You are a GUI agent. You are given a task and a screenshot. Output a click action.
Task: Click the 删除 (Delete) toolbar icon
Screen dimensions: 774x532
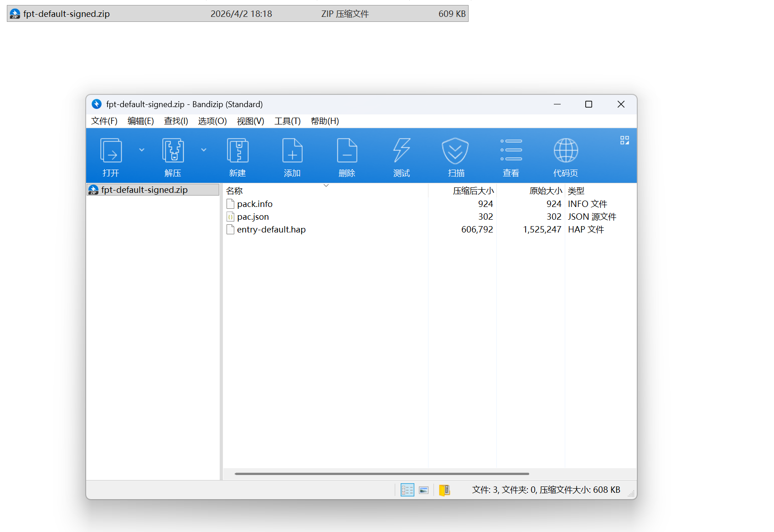347,150
